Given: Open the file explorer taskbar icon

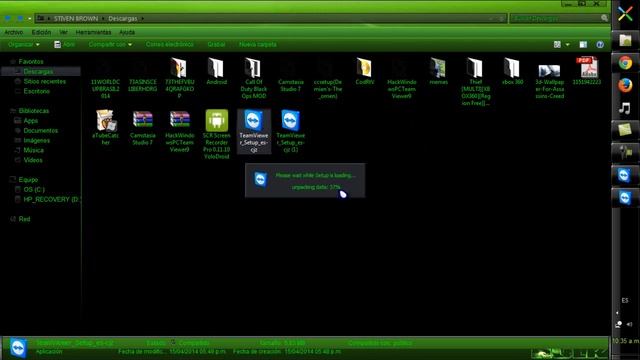Looking at the screenshot, I should 625,40.
